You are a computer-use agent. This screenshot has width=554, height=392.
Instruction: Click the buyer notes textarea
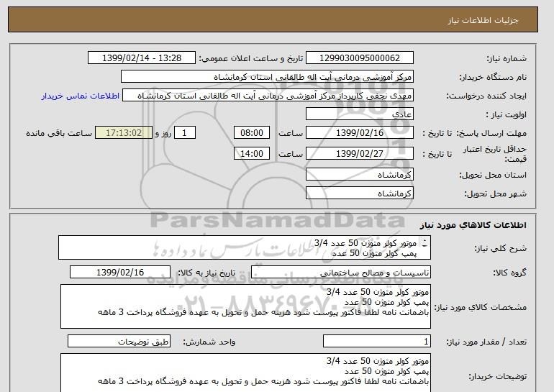point(245,373)
